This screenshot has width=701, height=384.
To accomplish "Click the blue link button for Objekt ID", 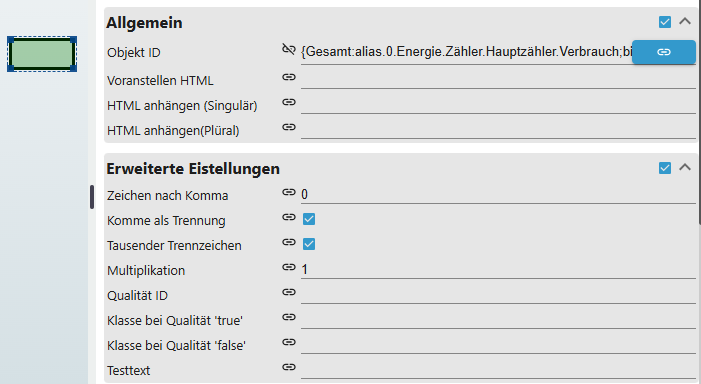I will click(x=663, y=52).
